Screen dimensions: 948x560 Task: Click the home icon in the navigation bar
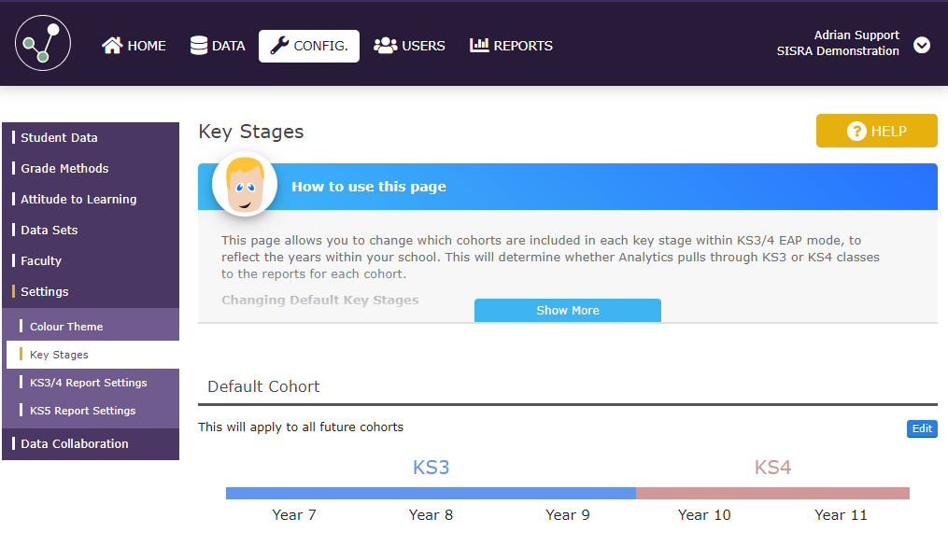click(111, 45)
